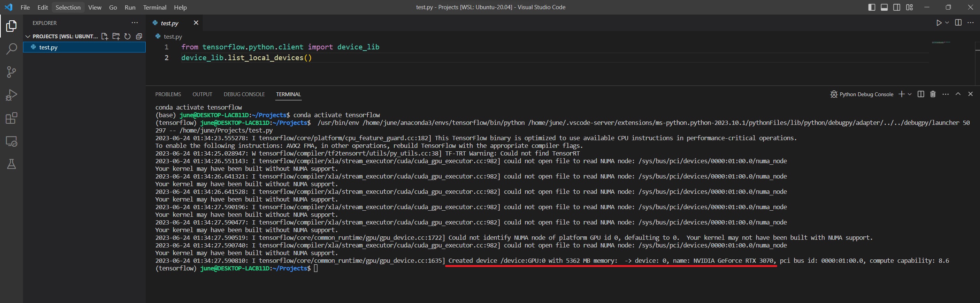Open the Extensions view

tap(12, 118)
